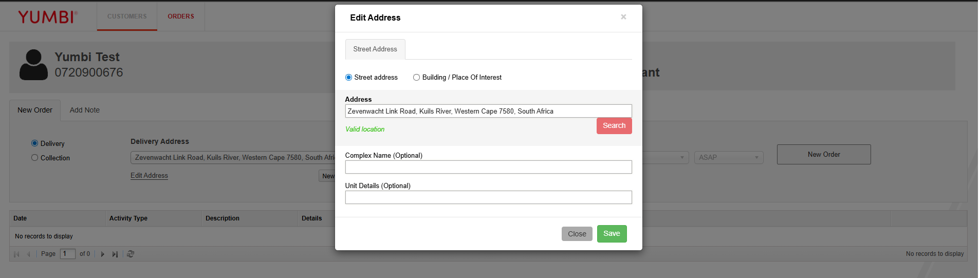Go to first page of activity grid
Screen dimensions: 980x278
coord(16,254)
